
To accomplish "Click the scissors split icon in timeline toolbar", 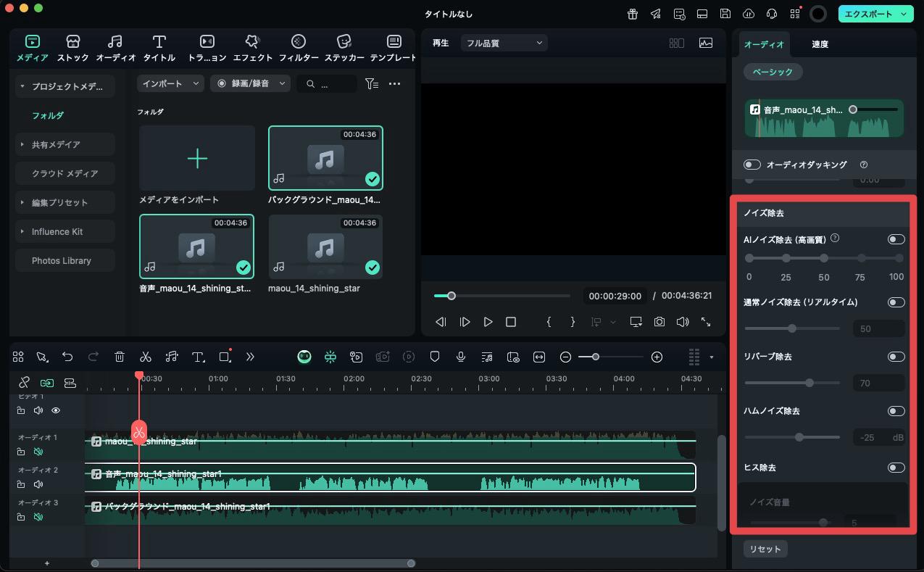I will tap(146, 357).
